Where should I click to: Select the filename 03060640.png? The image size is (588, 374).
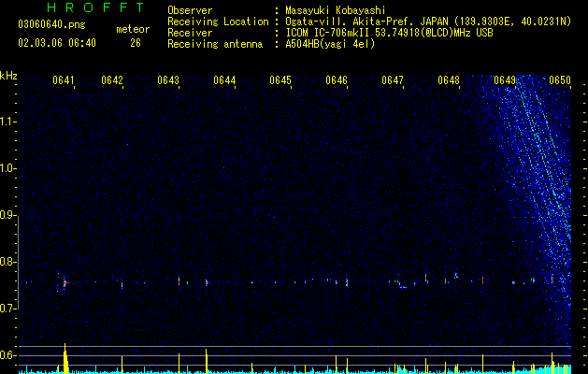pyautogui.click(x=51, y=25)
